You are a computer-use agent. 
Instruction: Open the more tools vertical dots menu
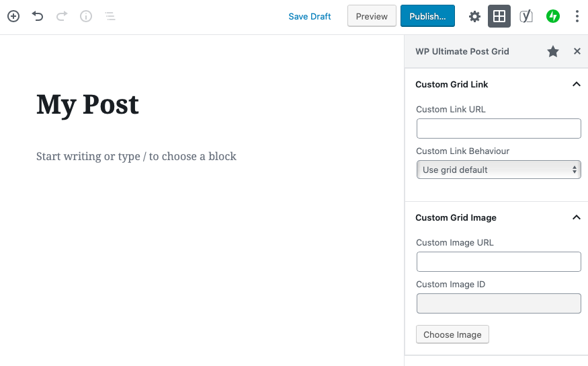coord(577,16)
